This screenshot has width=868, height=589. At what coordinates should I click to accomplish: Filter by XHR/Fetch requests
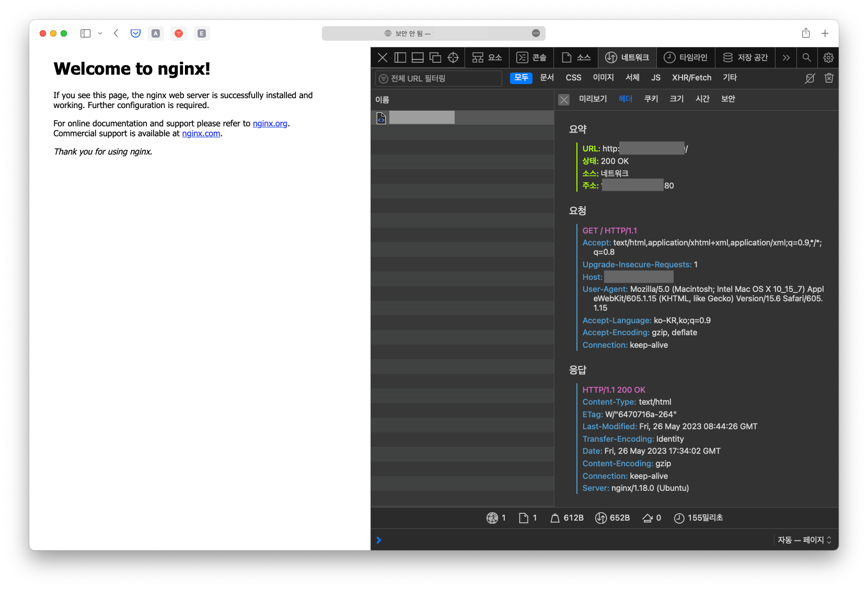tap(691, 78)
